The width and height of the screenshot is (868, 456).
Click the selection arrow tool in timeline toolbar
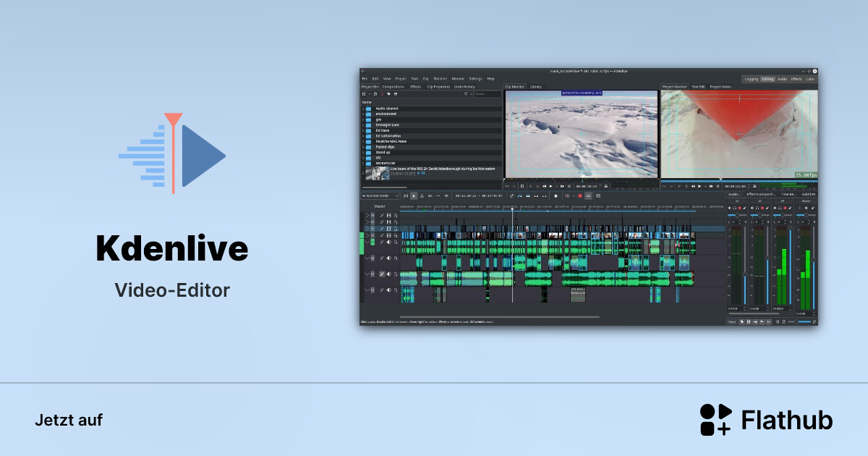click(414, 195)
